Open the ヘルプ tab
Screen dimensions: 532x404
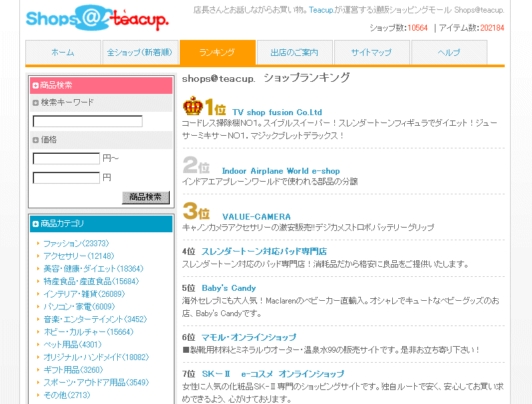pyautogui.click(x=449, y=52)
